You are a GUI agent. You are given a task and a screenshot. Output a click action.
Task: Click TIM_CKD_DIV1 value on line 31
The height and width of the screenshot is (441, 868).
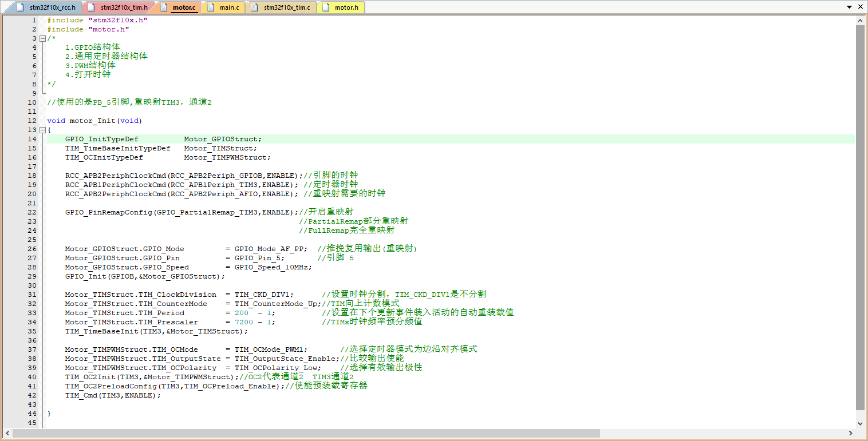click(262, 295)
